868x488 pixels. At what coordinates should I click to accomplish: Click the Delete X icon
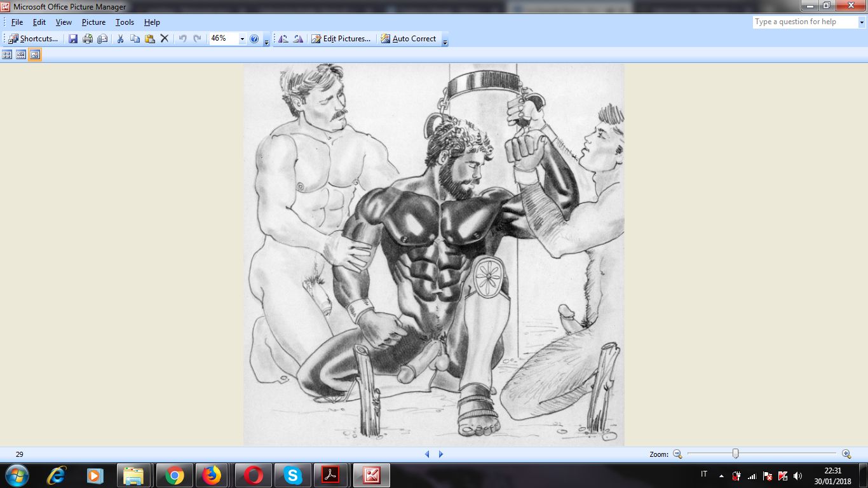pyautogui.click(x=164, y=39)
